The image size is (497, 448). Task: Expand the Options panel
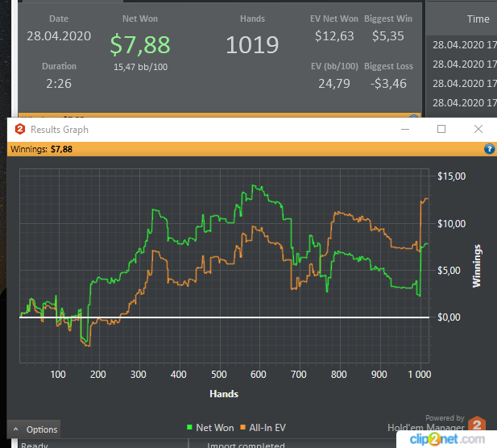click(x=34, y=429)
